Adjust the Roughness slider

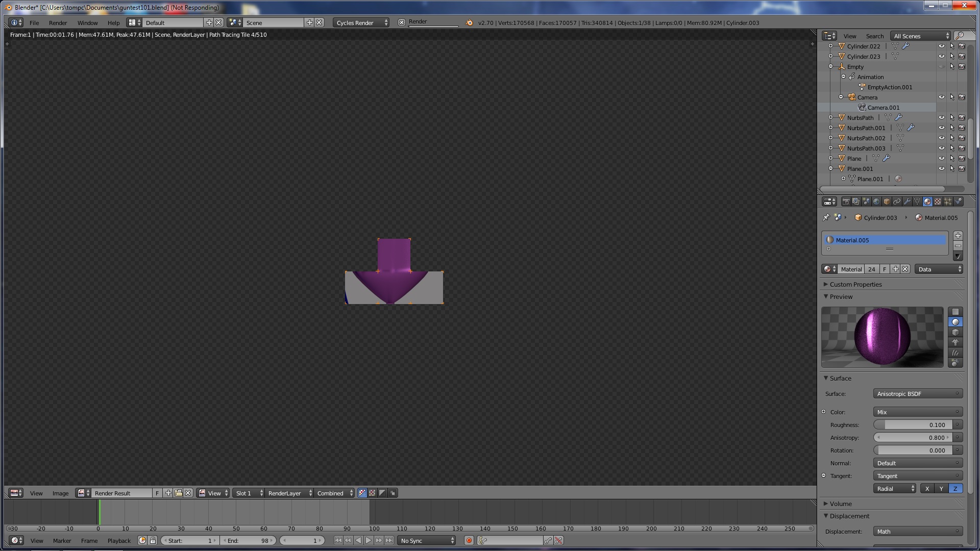(x=913, y=424)
